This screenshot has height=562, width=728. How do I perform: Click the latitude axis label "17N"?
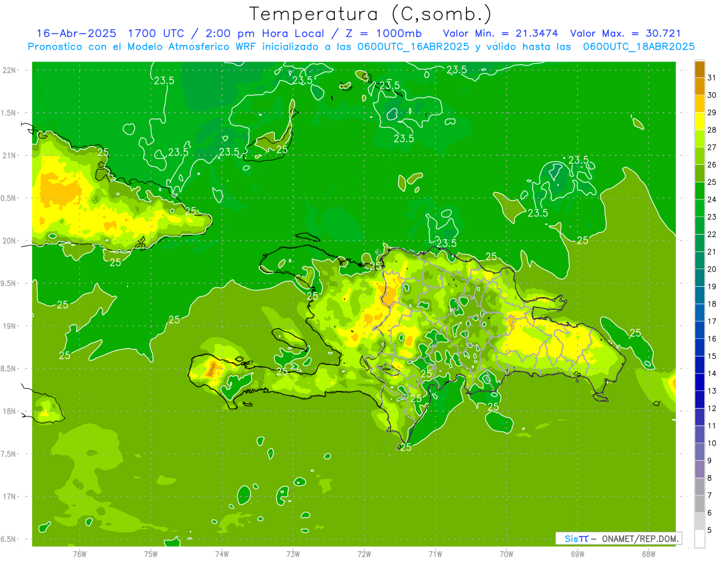pos(10,497)
